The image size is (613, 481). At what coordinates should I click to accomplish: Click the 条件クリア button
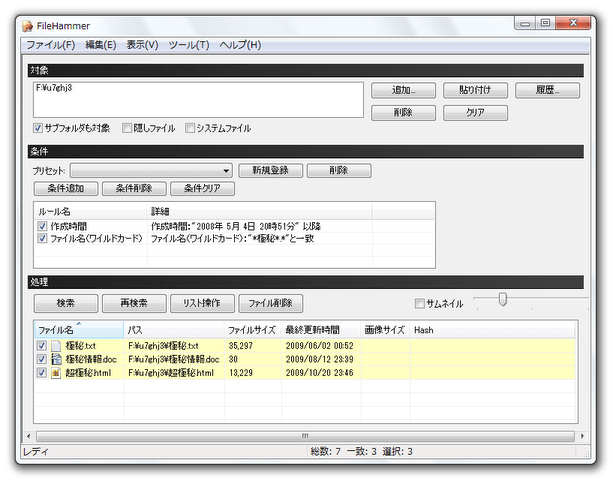point(202,188)
